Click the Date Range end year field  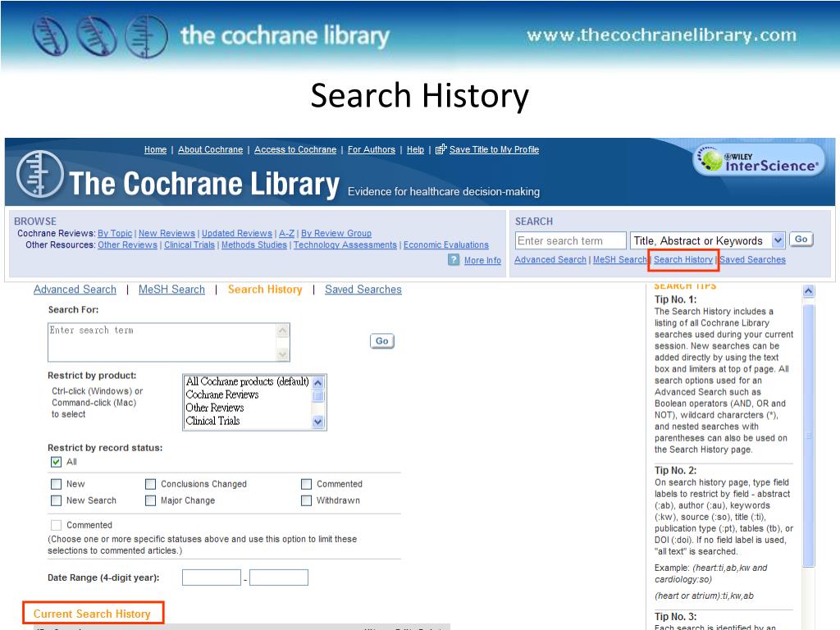pyautogui.click(x=279, y=577)
